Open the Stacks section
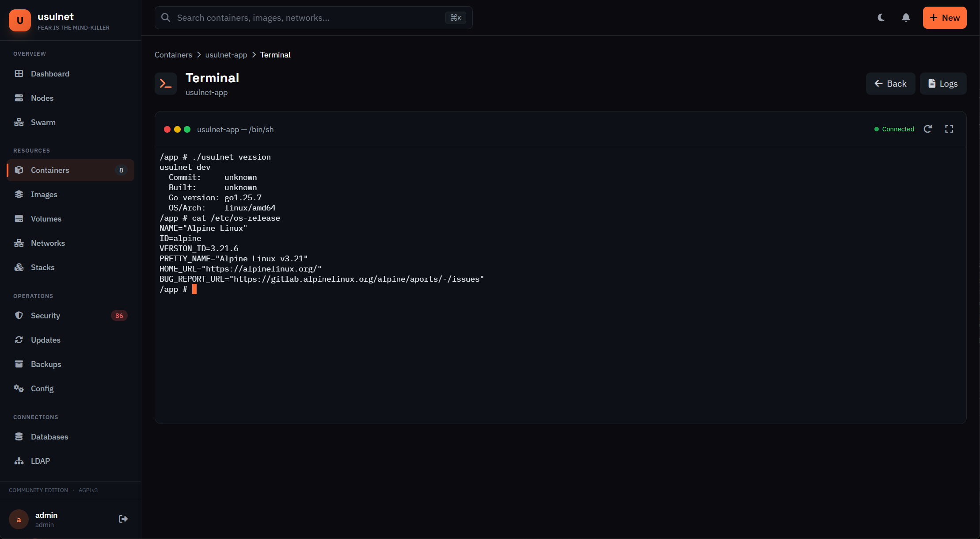This screenshot has width=980, height=539. (42, 267)
